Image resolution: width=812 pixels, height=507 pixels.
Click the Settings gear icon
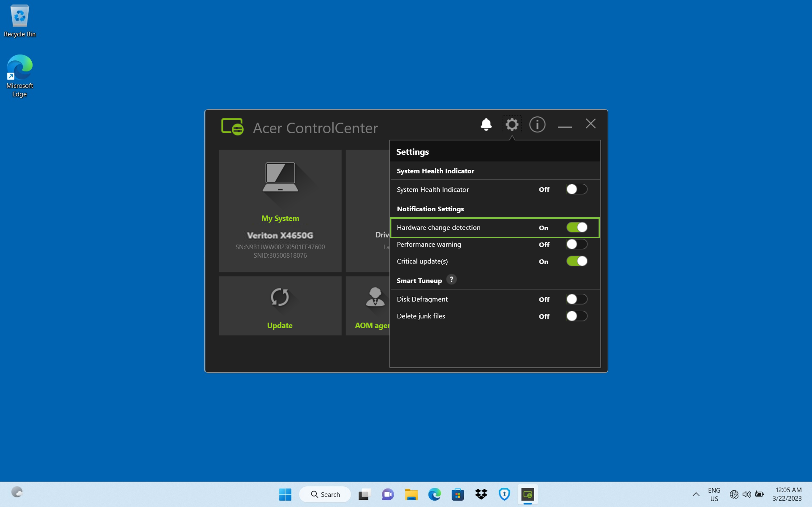(512, 124)
